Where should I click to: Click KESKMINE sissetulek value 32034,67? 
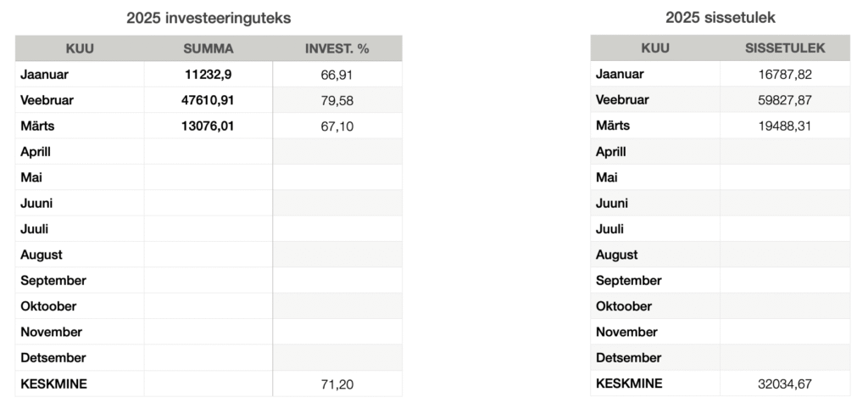click(x=785, y=384)
